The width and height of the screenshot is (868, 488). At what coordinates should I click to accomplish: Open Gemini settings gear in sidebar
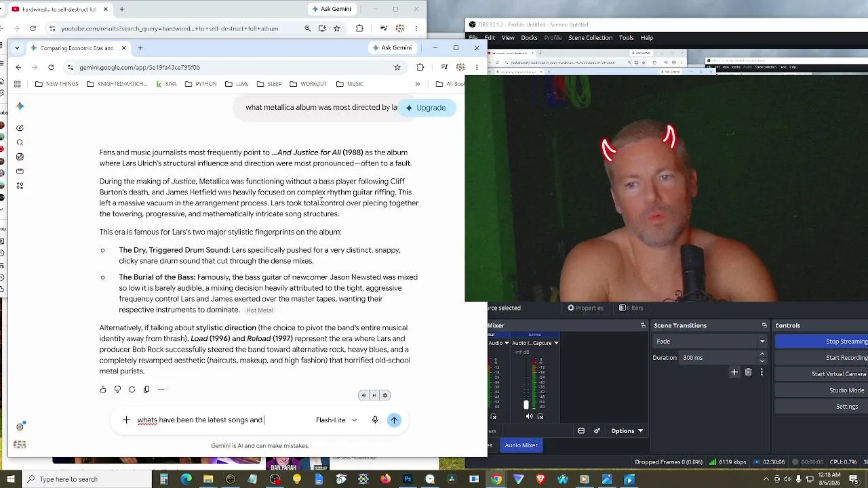click(20, 427)
